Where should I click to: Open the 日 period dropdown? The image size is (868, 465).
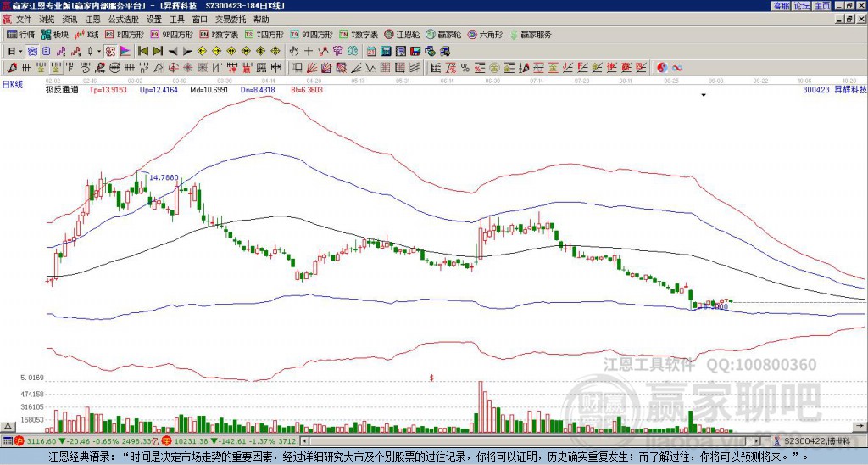coord(15,51)
